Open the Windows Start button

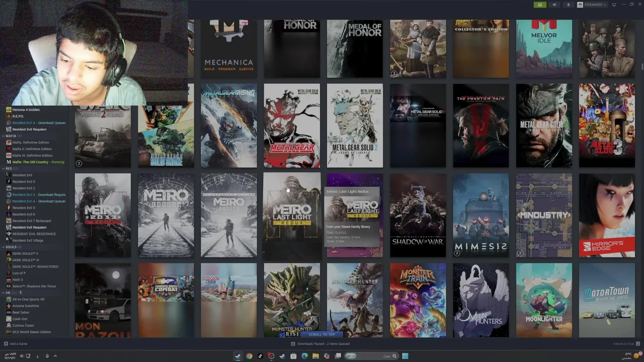point(405,356)
